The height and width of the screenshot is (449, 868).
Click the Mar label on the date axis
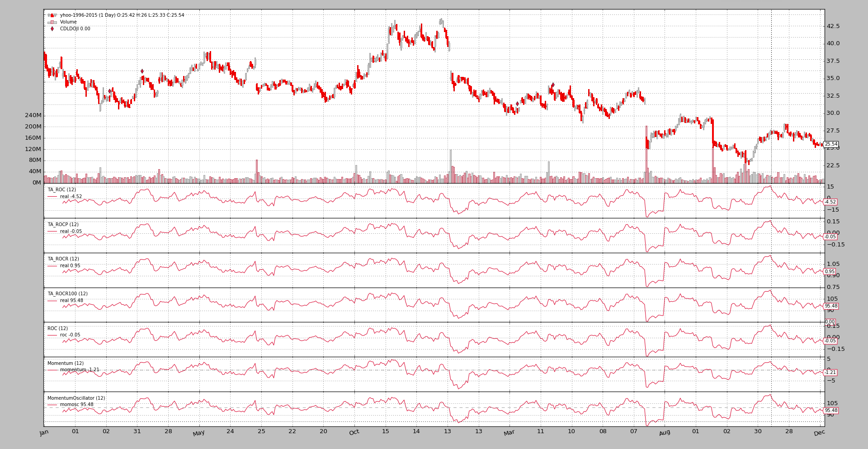(509, 433)
